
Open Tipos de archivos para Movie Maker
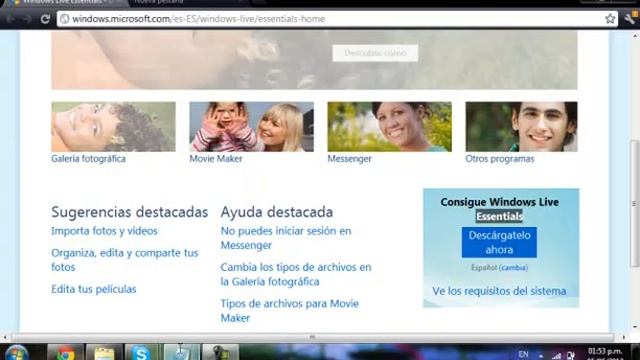[x=289, y=311]
